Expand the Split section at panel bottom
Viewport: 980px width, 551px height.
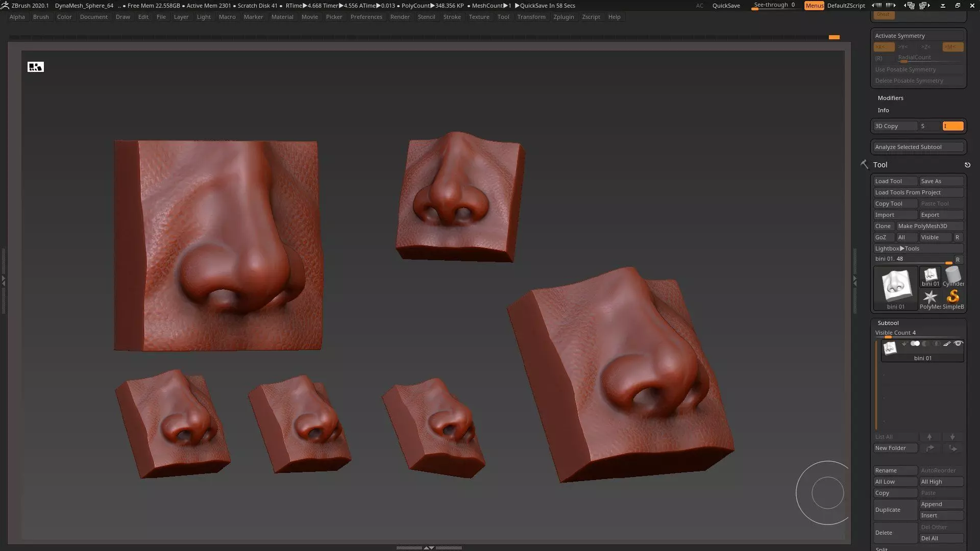[881, 549]
